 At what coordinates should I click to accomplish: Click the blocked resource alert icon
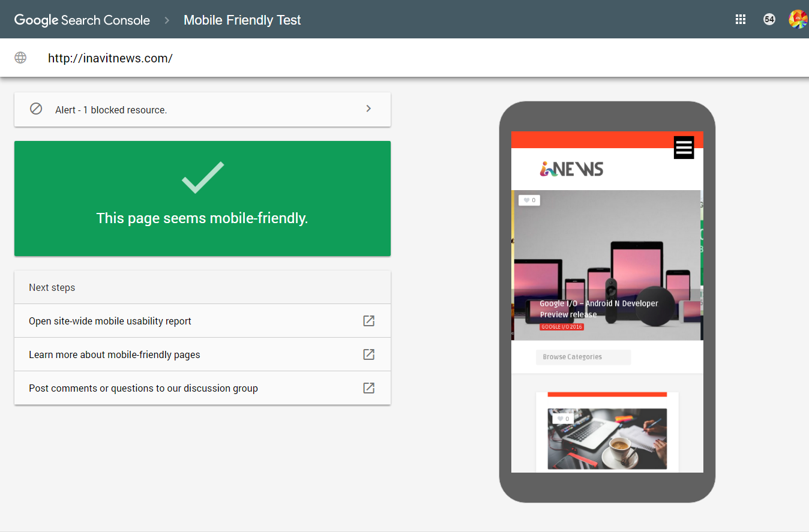point(36,109)
